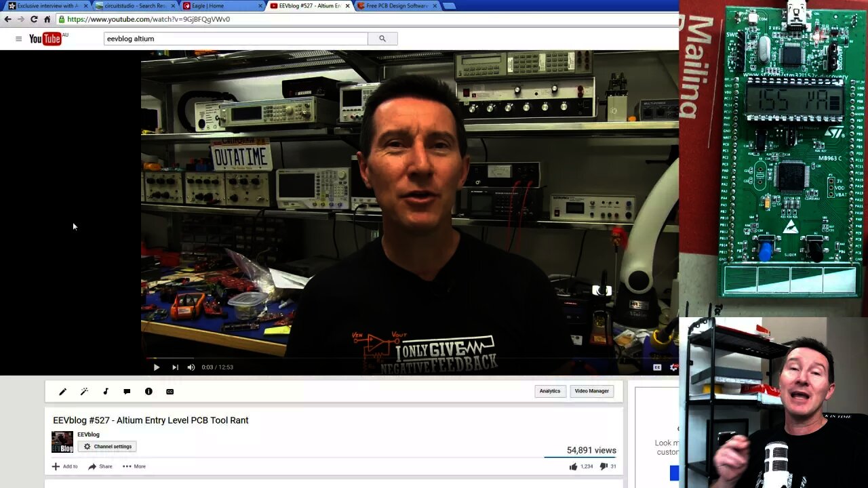This screenshot has width=868, height=488.
Task: Click the '54,891 views' count
Action: (x=591, y=450)
